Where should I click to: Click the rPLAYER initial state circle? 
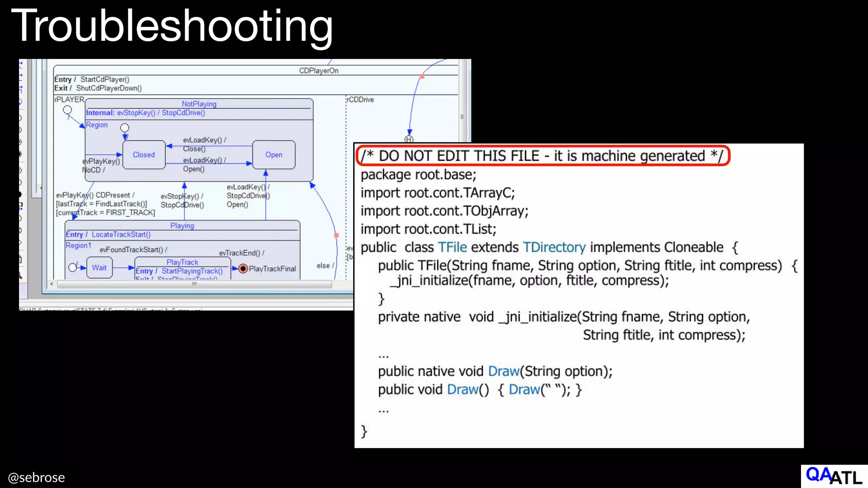pos(67,110)
